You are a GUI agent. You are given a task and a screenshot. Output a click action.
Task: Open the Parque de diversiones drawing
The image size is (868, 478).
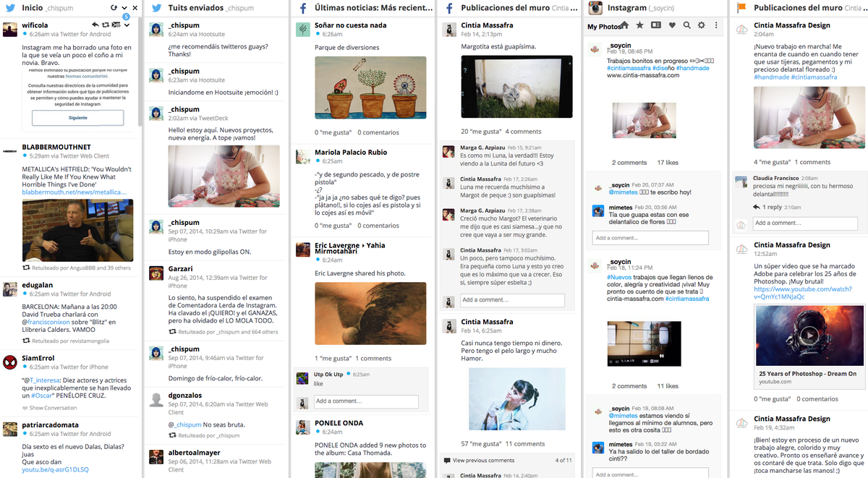click(x=370, y=88)
